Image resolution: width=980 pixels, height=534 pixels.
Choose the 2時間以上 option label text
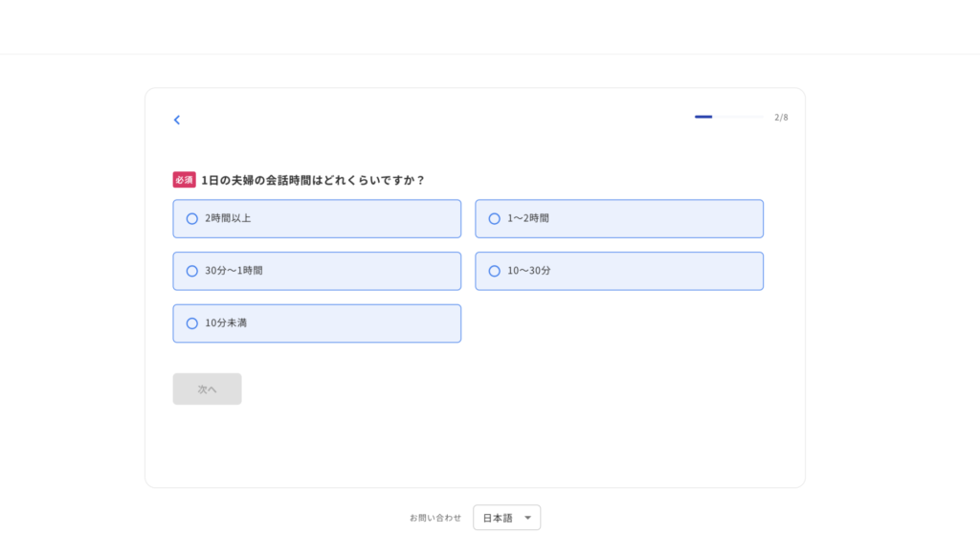pos(228,218)
